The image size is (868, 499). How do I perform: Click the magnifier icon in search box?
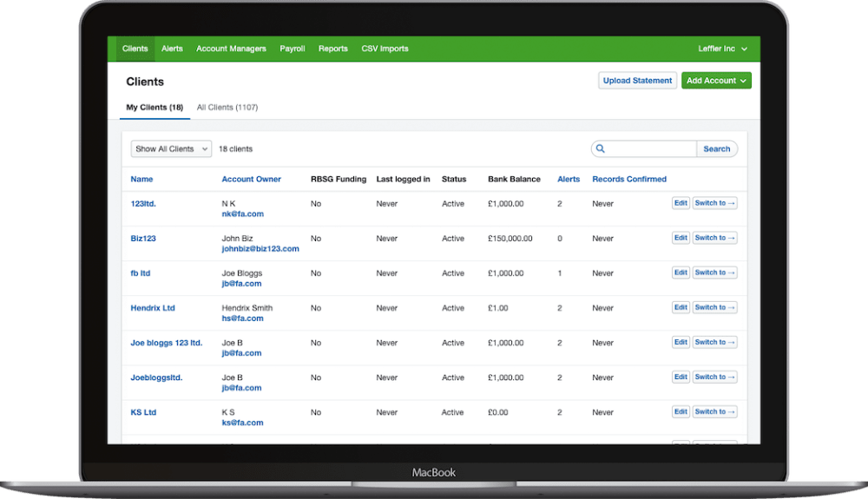(600, 149)
